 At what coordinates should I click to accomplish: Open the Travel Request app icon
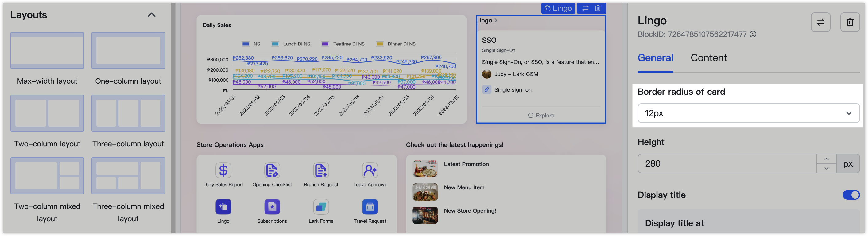click(370, 207)
